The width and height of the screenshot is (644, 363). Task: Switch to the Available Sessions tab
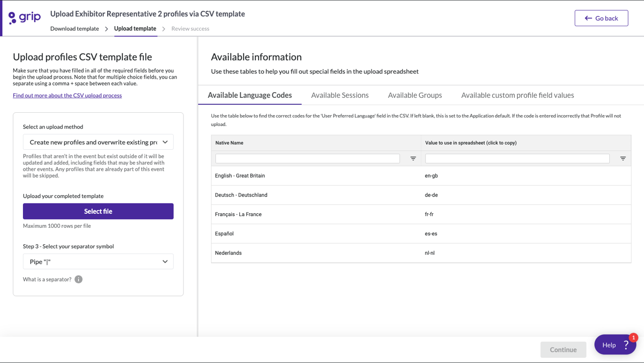click(340, 95)
